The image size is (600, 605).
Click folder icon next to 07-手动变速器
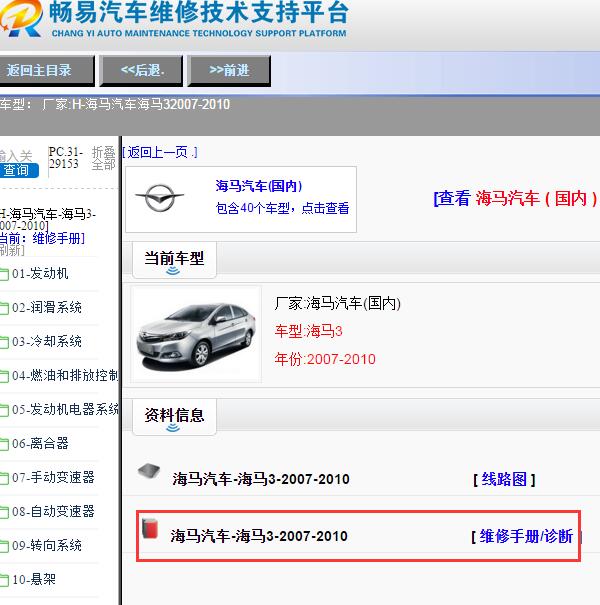point(4,478)
